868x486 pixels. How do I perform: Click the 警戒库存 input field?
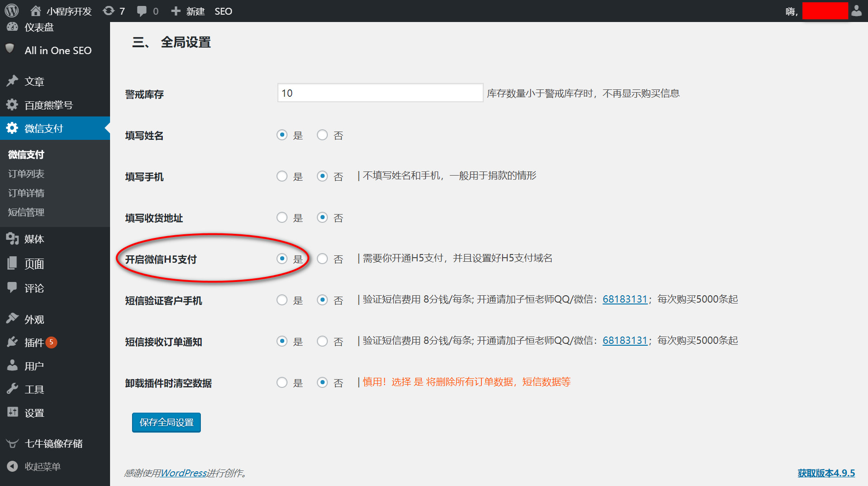pos(380,93)
